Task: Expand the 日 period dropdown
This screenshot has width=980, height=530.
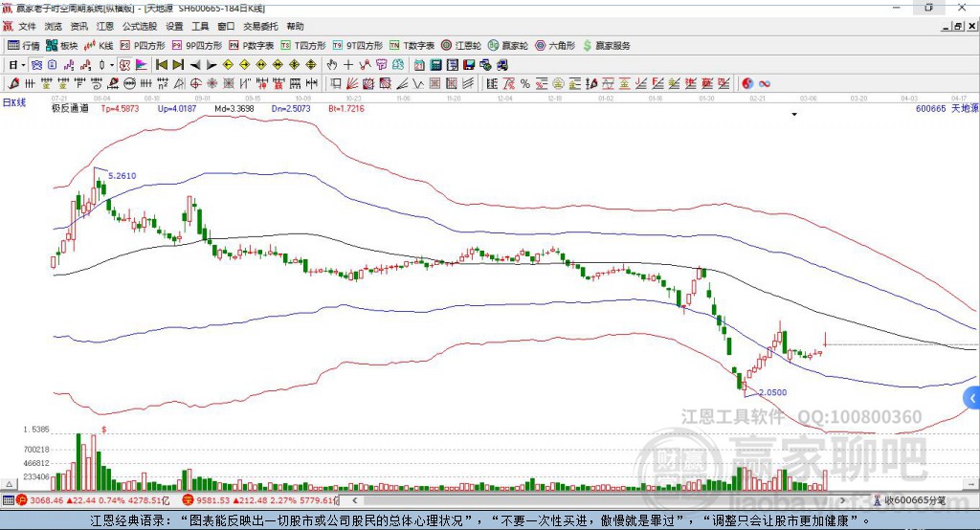Action: [x=23, y=65]
